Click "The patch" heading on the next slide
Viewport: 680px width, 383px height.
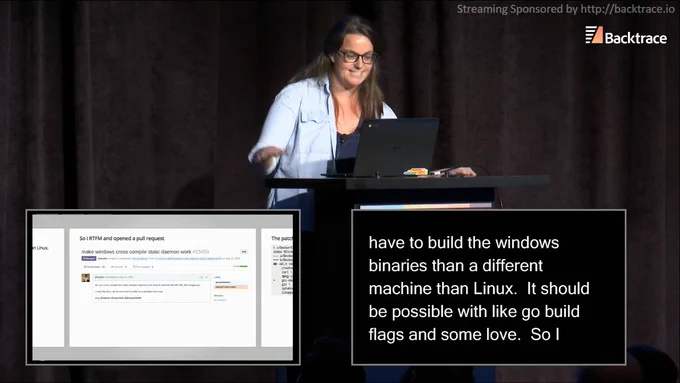pos(282,238)
